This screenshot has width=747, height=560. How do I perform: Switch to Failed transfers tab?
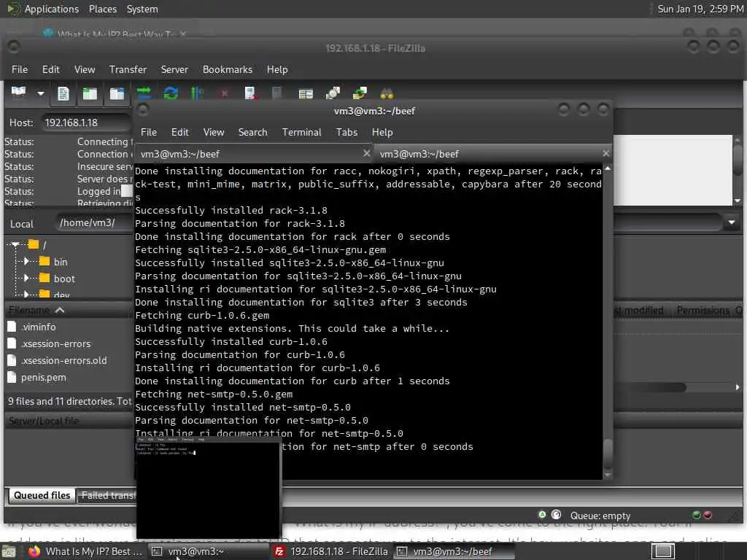click(109, 496)
